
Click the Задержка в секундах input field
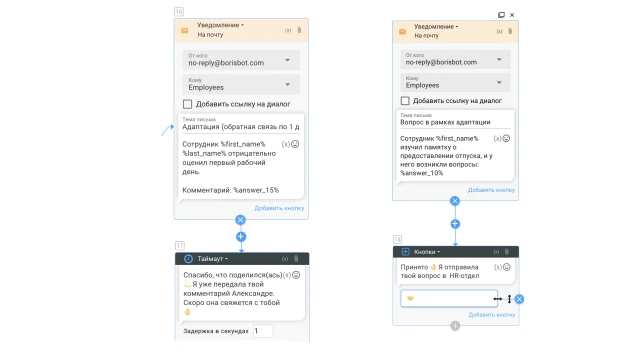click(x=263, y=331)
